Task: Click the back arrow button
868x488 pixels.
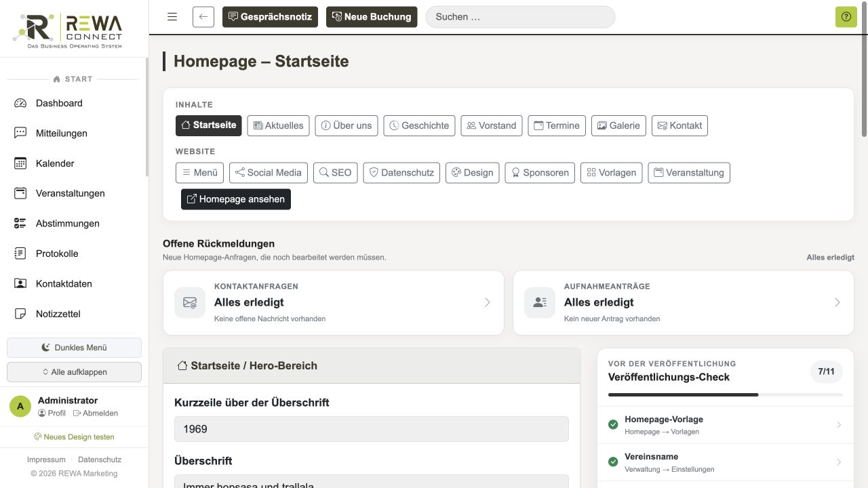Action: pyautogui.click(x=203, y=17)
